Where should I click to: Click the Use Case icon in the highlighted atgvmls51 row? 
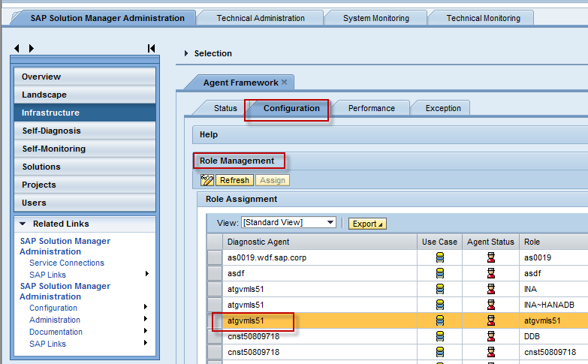pos(440,320)
